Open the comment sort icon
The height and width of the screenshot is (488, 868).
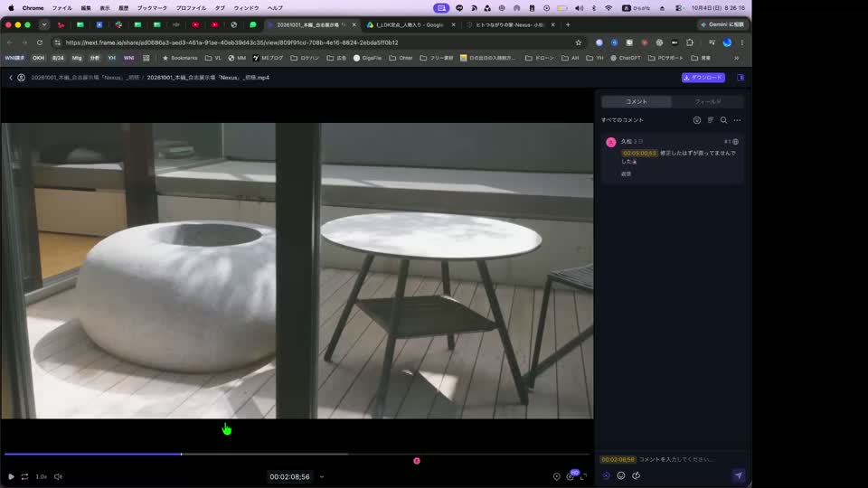711,120
